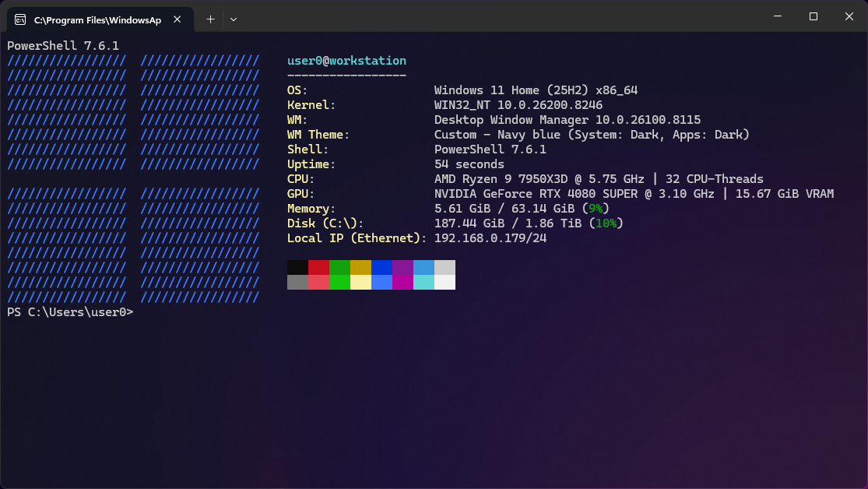Click the black color swatch
Image resolution: width=868 pixels, height=489 pixels.
[298, 268]
